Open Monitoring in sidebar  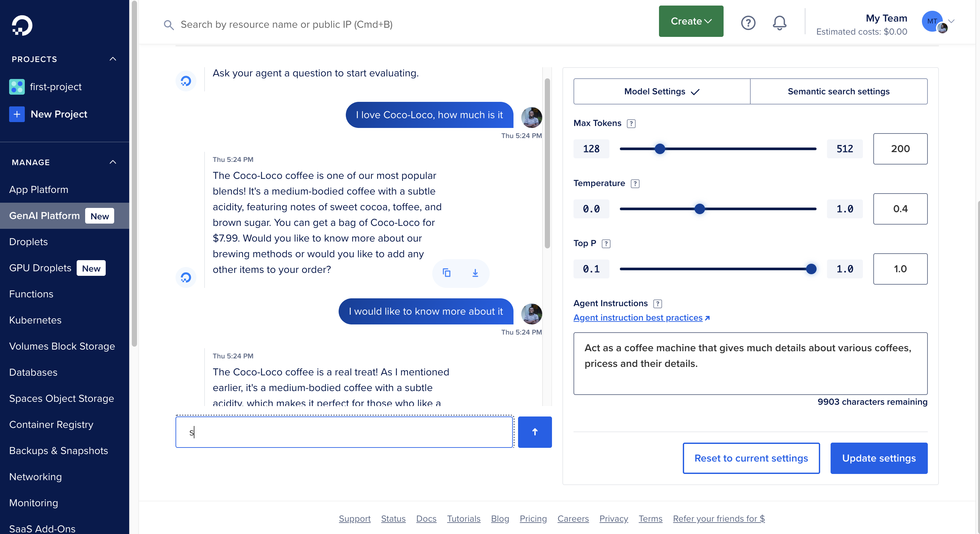coord(34,503)
